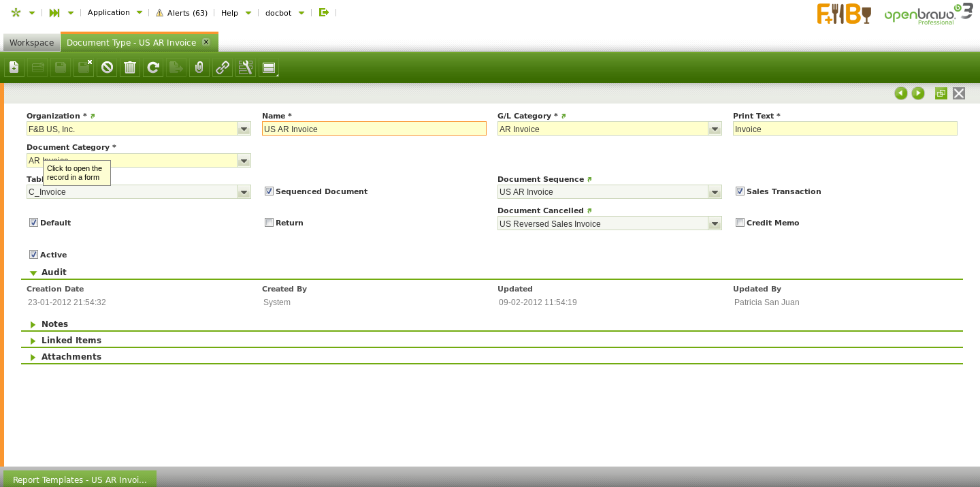This screenshot has height=487, width=980.
Task: Switch to the Workspace tab
Action: [x=31, y=42]
